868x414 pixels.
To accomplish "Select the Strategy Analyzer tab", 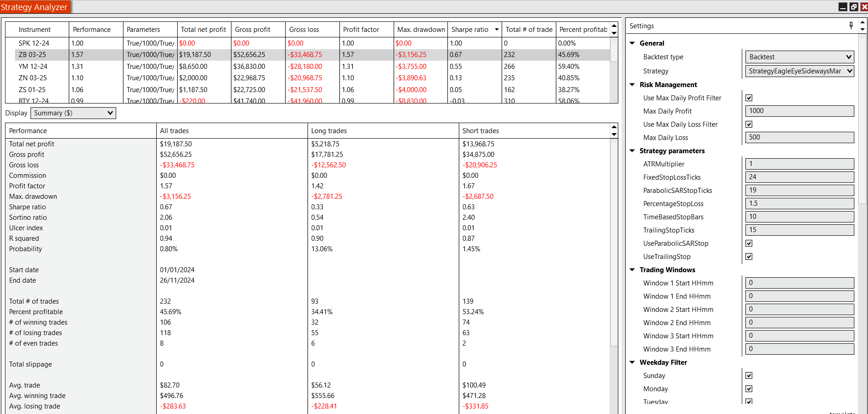I will tap(34, 7).
